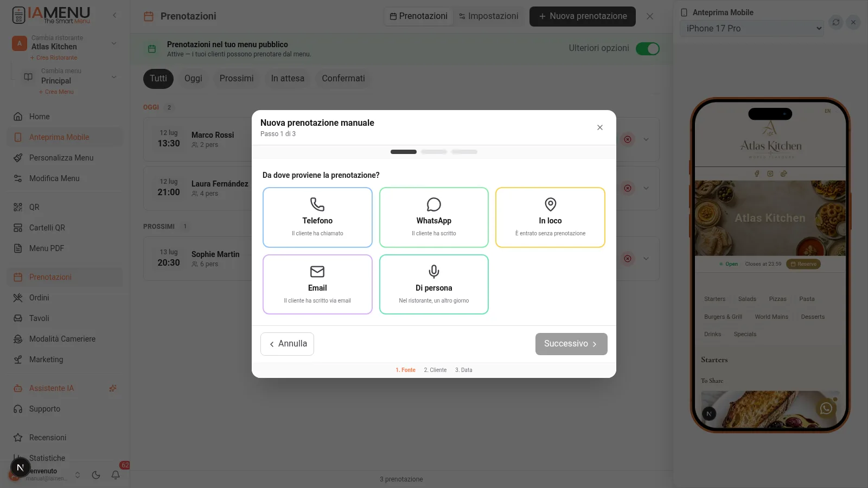This screenshot has width=868, height=488.
Task: Select the Oggi filter tab
Action: click(x=193, y=79)
